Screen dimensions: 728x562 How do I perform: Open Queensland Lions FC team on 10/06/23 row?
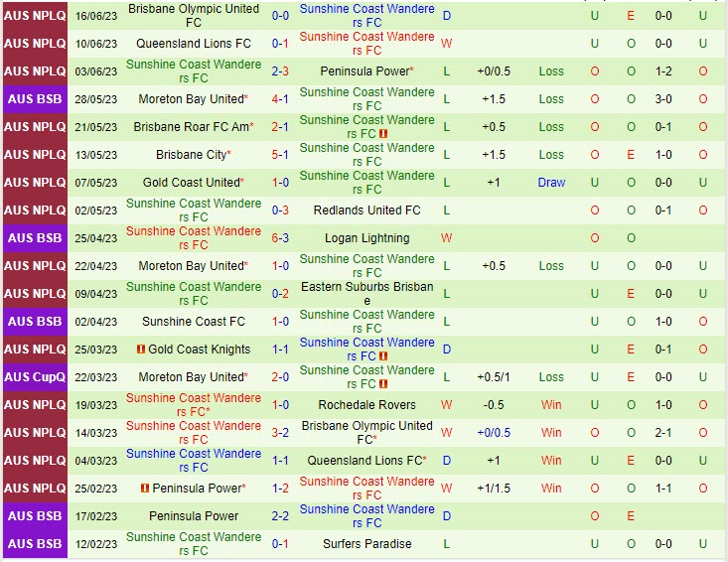(x=193, y=44)
